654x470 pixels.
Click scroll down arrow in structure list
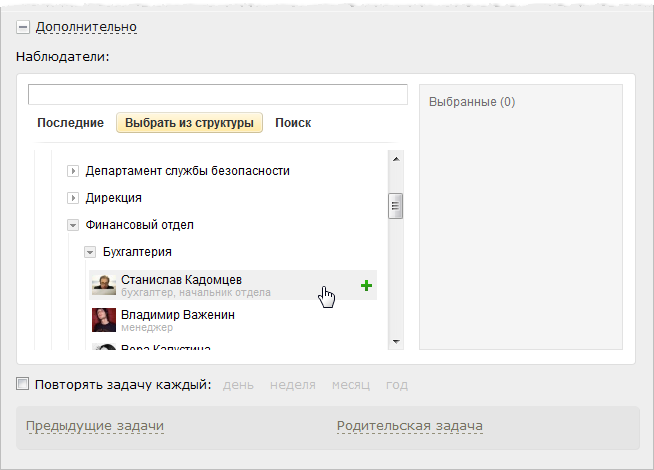[396, 341]
